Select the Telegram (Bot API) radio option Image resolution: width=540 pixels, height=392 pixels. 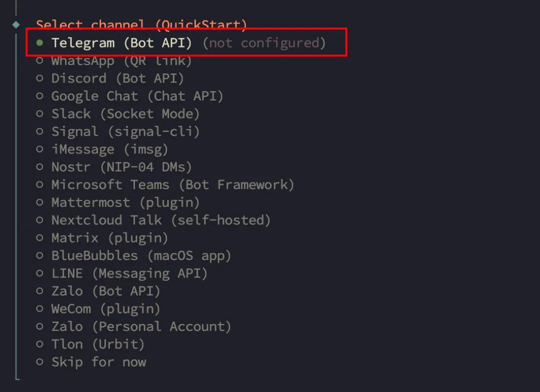(x=121, y=43)
